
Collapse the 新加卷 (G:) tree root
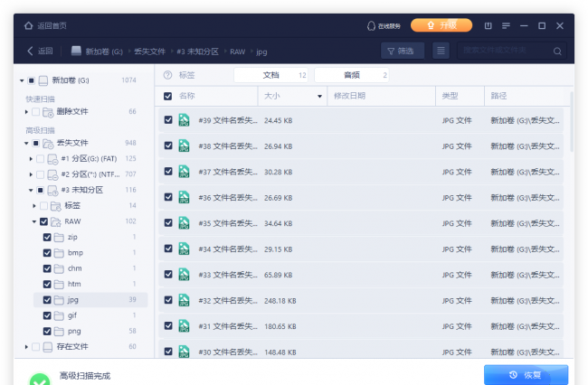pos(22,80)
